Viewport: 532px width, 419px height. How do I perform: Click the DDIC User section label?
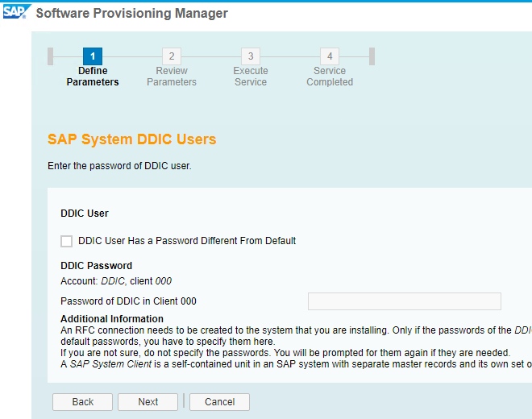click(85, 214)
